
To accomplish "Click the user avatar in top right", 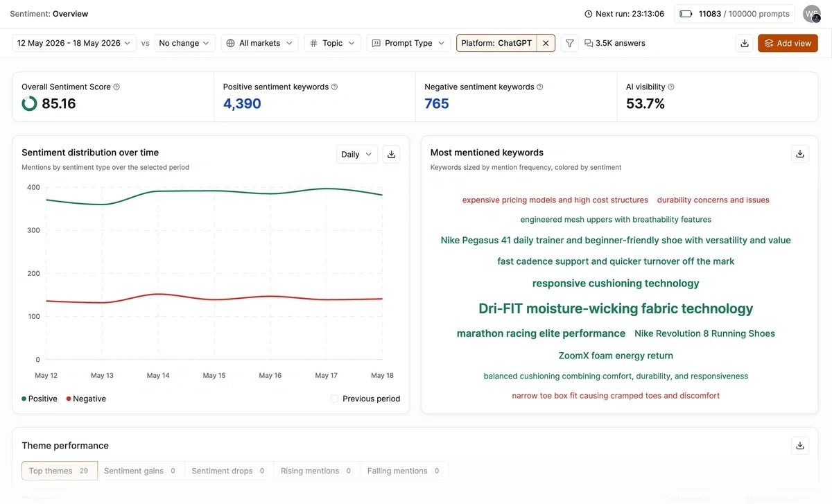I will pyautogui.click(x=811, y=14).
